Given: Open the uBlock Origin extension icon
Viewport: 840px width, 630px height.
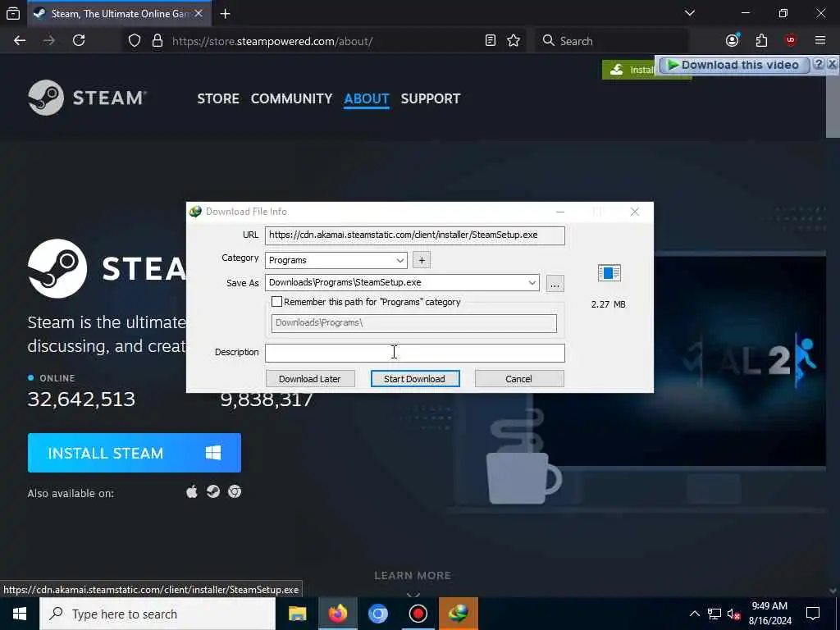Looking at the screenshot, I should coord(790,41).
